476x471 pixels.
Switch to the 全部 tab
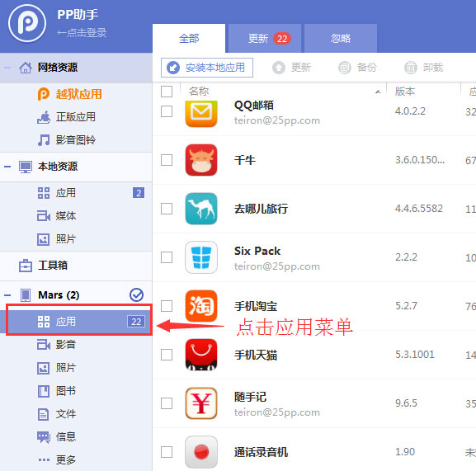[189, 39]
